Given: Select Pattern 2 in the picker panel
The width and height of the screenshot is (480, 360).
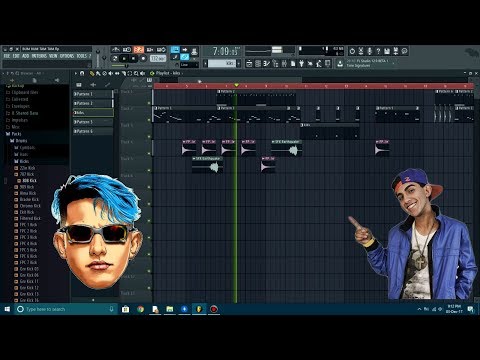Looking at the screenshot, I should [x=93, y=103].
